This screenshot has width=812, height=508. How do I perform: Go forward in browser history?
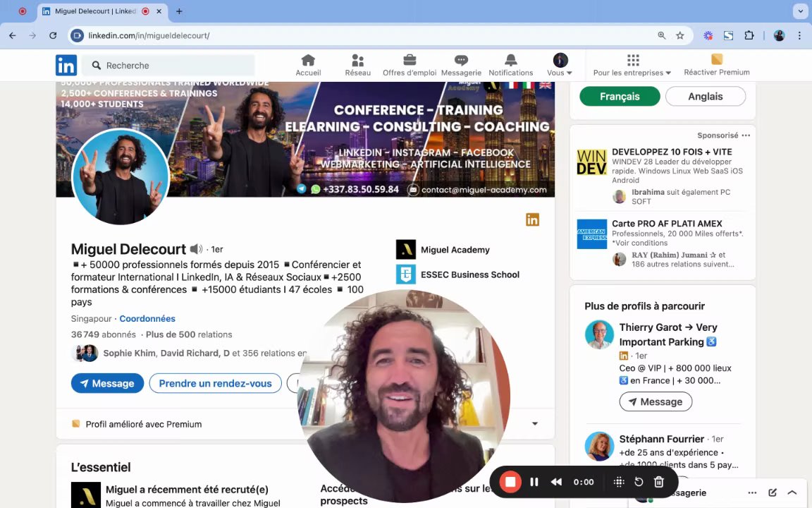[x=32, y=36]
